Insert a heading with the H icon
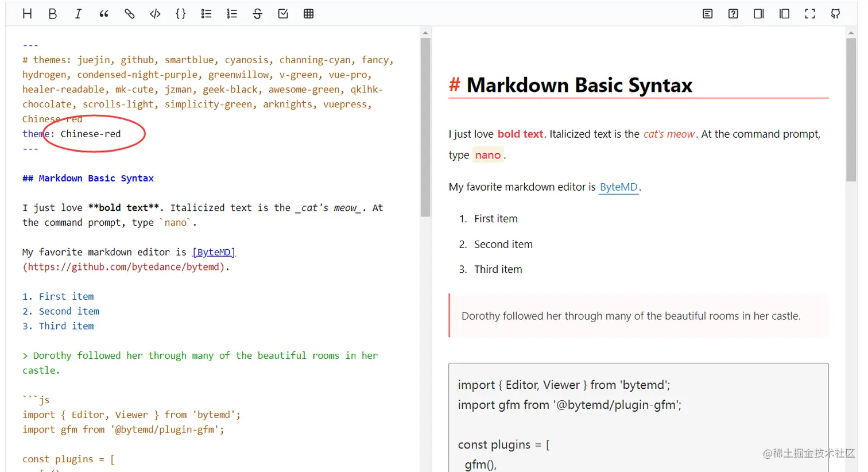Viewport: 868px width, 472px height. point(27,14)
